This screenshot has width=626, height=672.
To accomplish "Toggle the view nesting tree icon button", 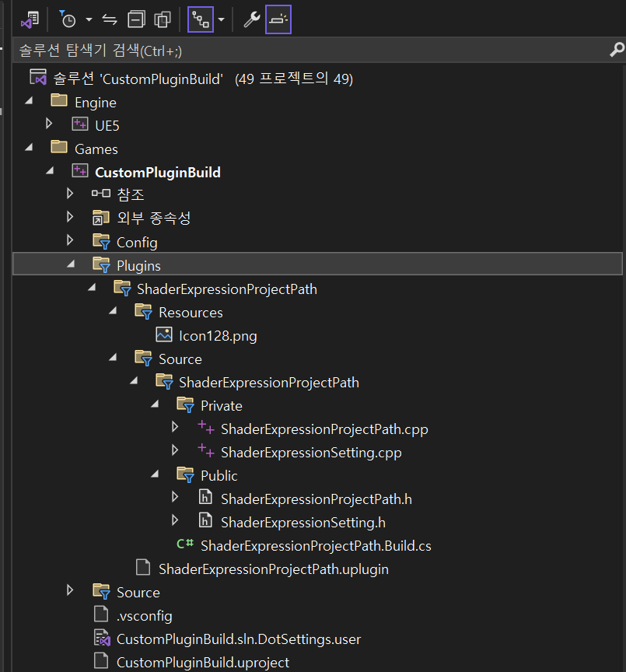I will (x=201, y=19).
